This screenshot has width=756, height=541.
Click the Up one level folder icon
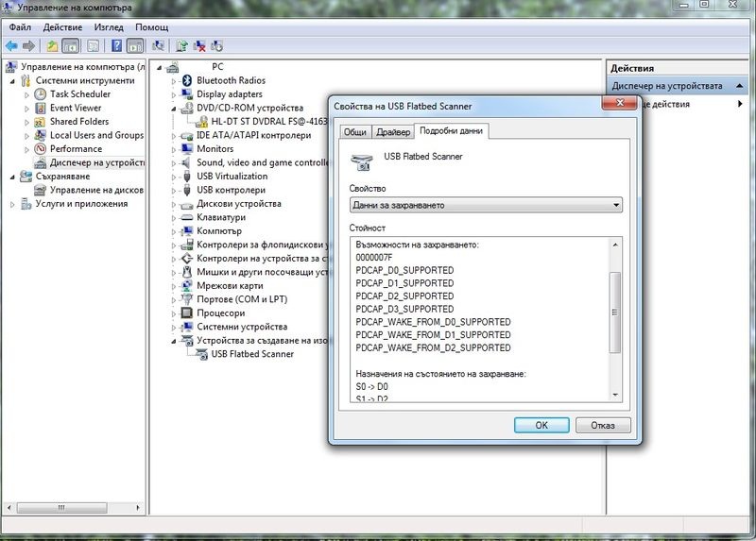coord(52,45)
